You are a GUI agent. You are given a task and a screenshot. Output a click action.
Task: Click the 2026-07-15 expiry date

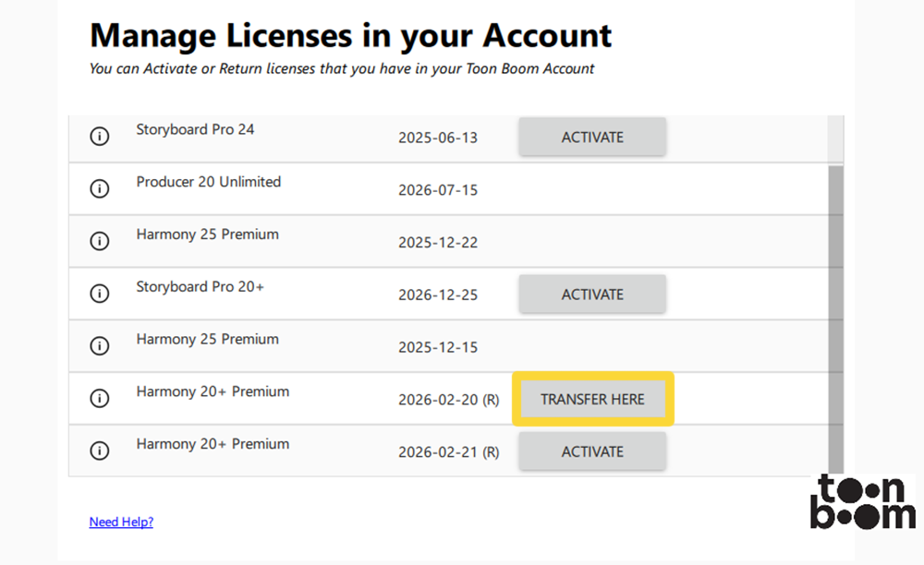[438, 190]
